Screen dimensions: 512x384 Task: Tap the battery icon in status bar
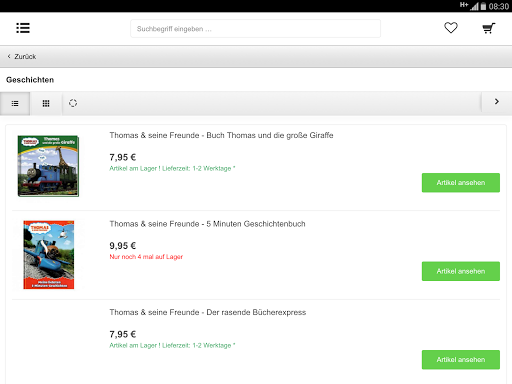[483, 6]
